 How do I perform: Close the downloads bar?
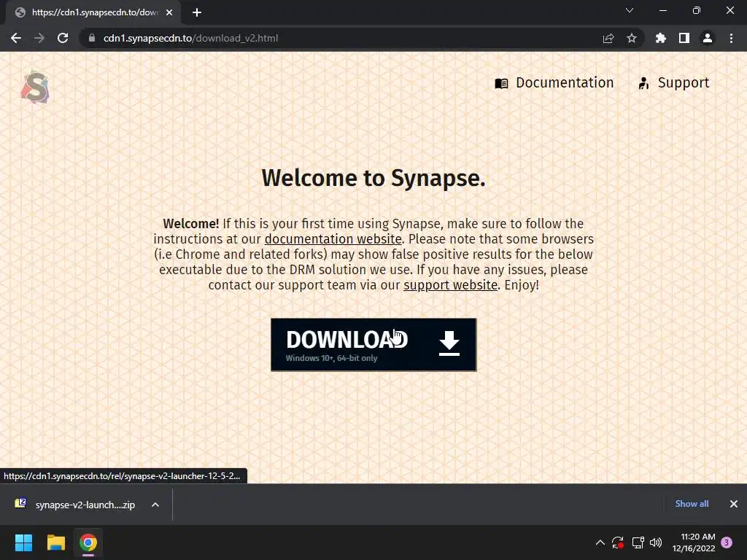pyautogui.click(x=734, y=504)
